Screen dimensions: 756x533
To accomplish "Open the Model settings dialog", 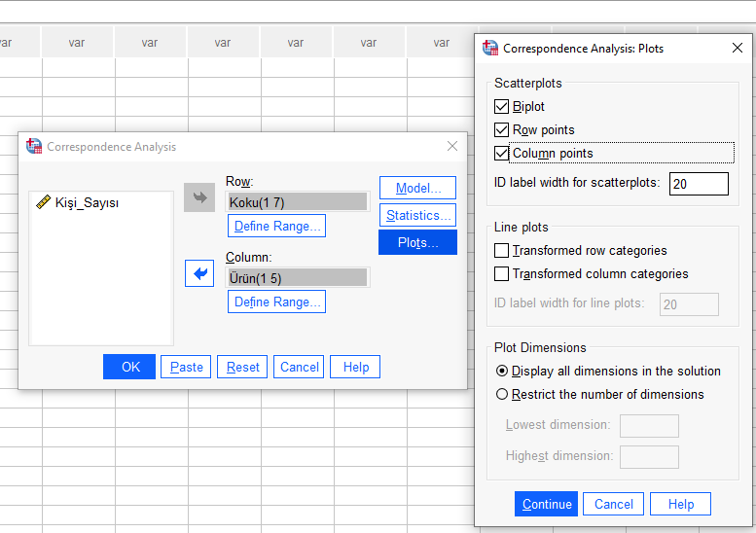I will (417, 188).
